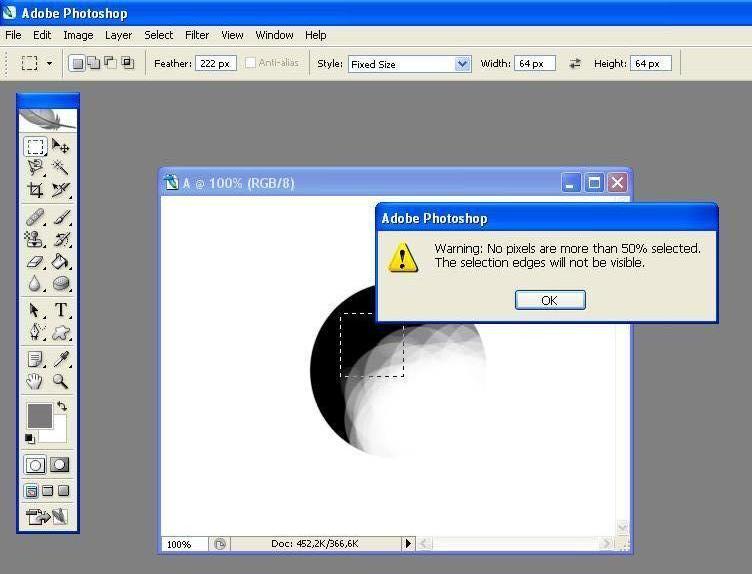Set selection mode to Subtract from selection
Viewport: 752px width, 574px height.
[x=111, y=63]
